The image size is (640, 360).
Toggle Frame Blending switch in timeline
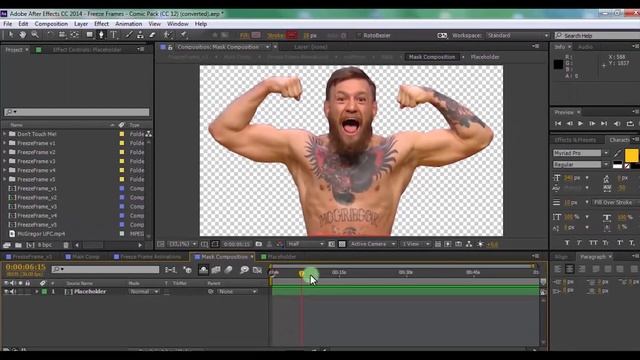[216, 270]
